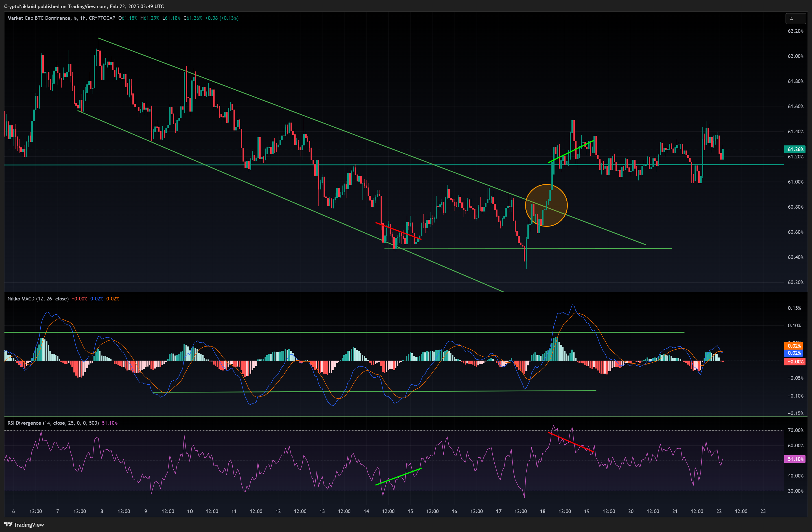Click the -0.05% MACD axis label
812x532 pixels.
[795, 378]
